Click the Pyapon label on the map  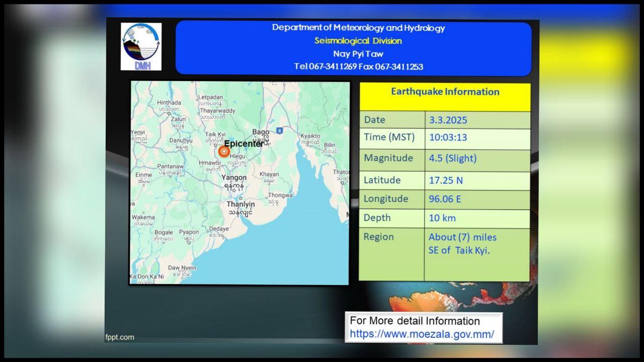pos(189,232)
